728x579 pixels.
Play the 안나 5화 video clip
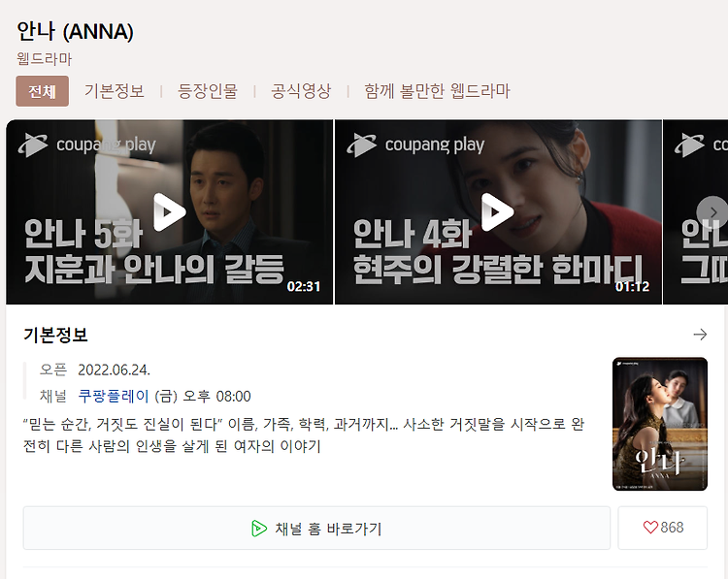coord(169,212)
